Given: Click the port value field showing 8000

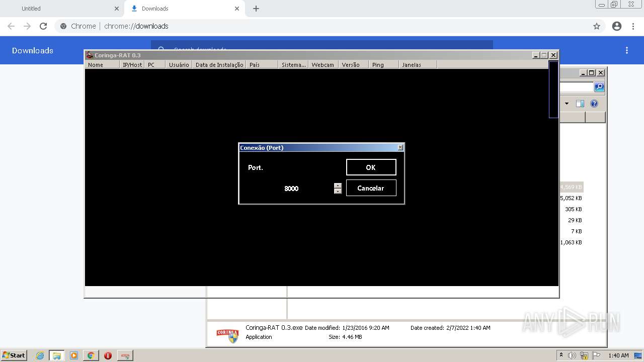Looking at the screenshot, I should coord(291,189).
